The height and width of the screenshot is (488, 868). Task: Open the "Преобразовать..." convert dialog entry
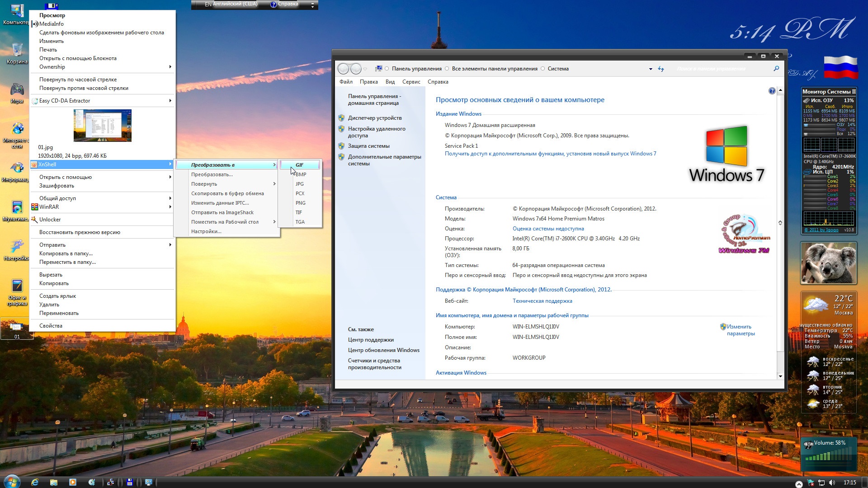tap(226, 174)
